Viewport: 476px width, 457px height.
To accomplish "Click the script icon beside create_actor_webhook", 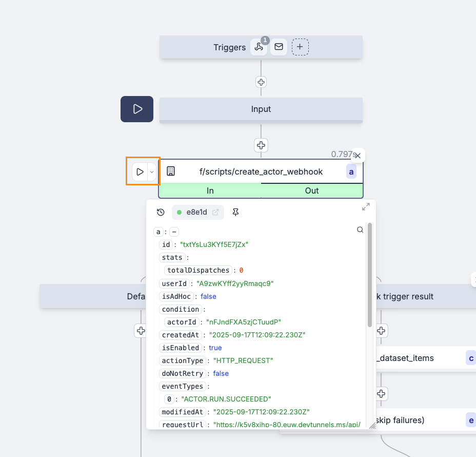I will (171, 171).
